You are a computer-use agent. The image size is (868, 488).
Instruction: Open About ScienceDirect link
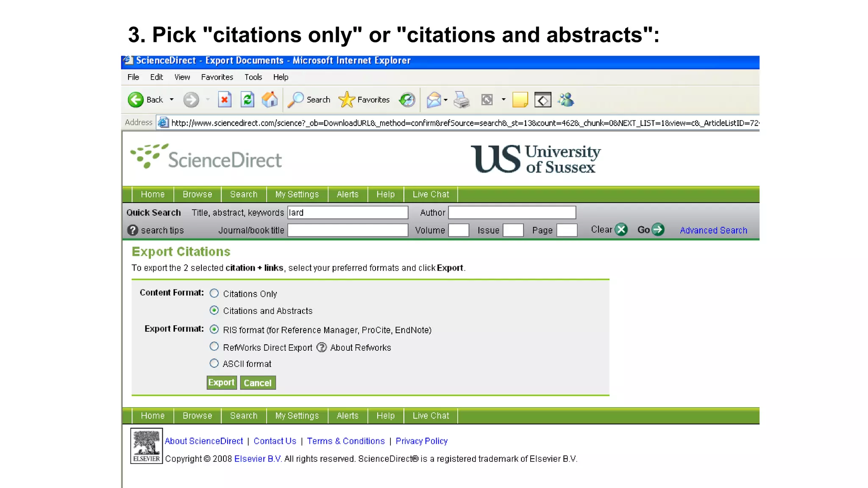(x=204, y=441)
